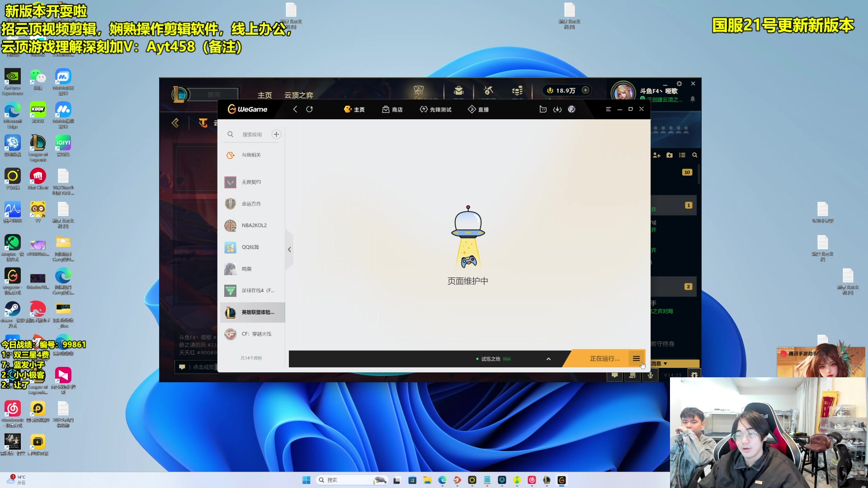Add a friend in League social panel
Screen dimensions: 868x488
pyautogui.click(x=657, y=155)
